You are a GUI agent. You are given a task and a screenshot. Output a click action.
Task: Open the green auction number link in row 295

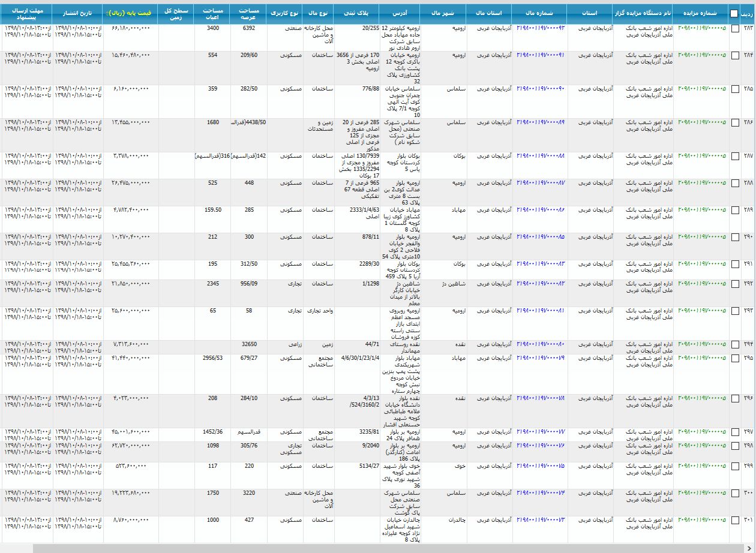coord(701,357)
